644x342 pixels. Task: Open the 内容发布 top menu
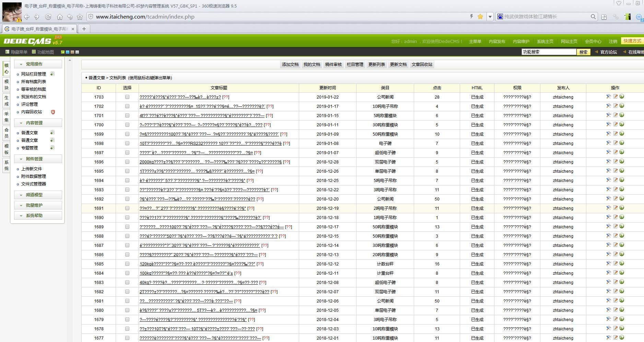[x=497, y=42]
